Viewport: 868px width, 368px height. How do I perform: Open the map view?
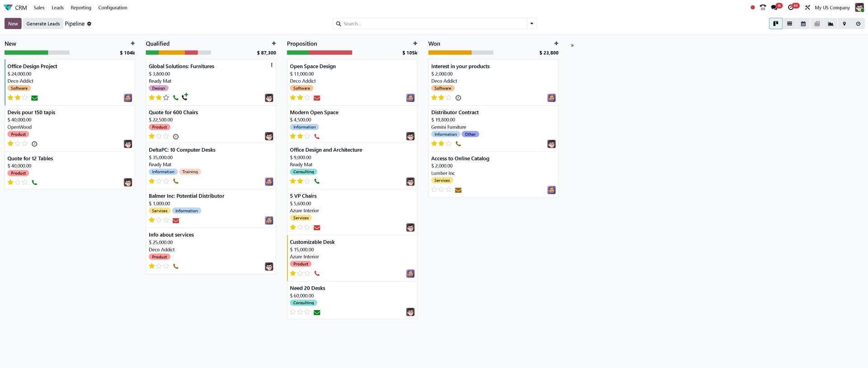click(844, 24)
